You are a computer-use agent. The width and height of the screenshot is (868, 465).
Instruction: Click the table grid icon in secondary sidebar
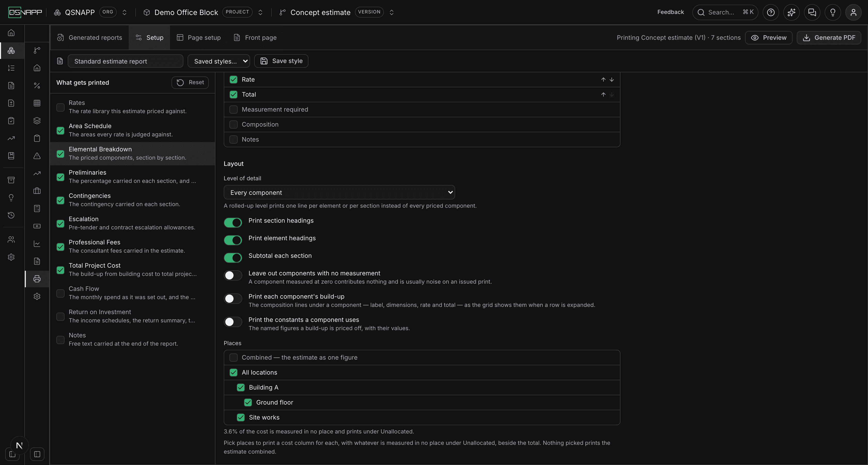[x=37, y=103]
